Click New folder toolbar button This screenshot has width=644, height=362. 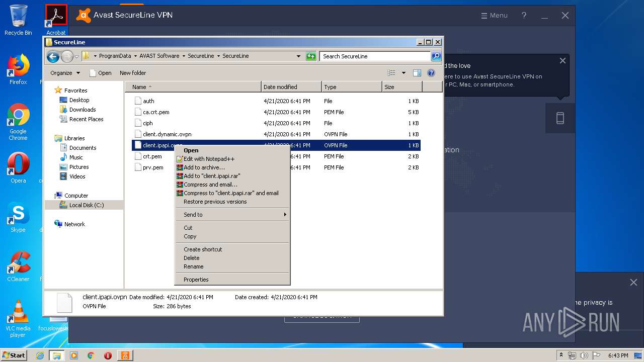[x=133, y=73]
